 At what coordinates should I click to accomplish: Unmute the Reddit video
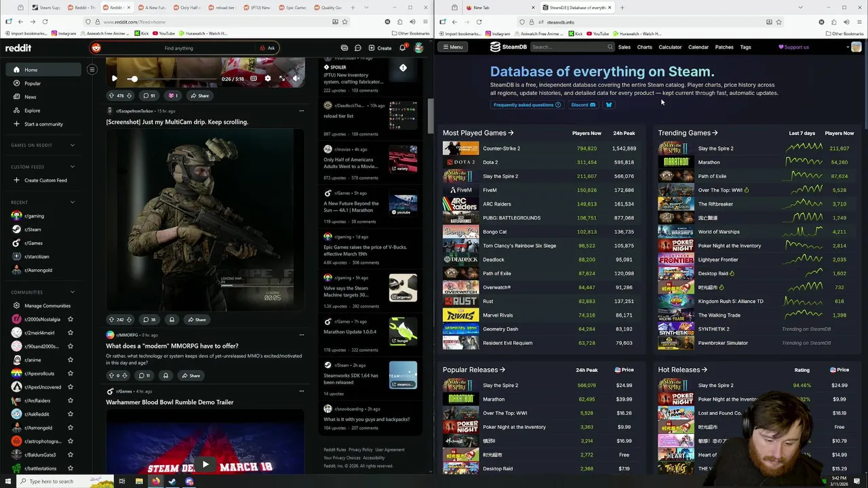[296, 79]
